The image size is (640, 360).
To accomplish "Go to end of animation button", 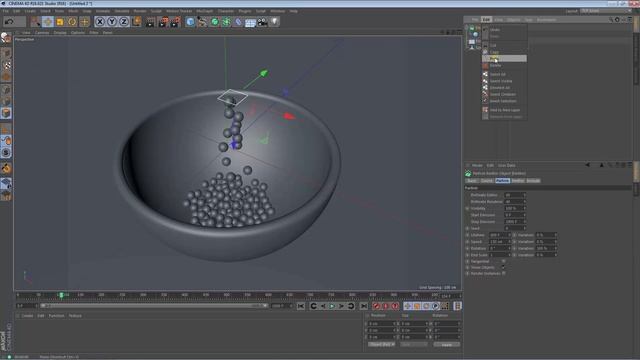I will point(364,306).
